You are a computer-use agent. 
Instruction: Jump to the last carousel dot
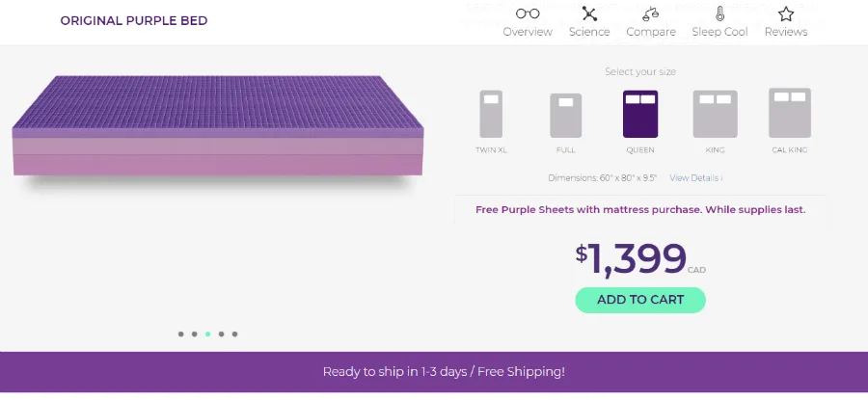click(235, 334)
